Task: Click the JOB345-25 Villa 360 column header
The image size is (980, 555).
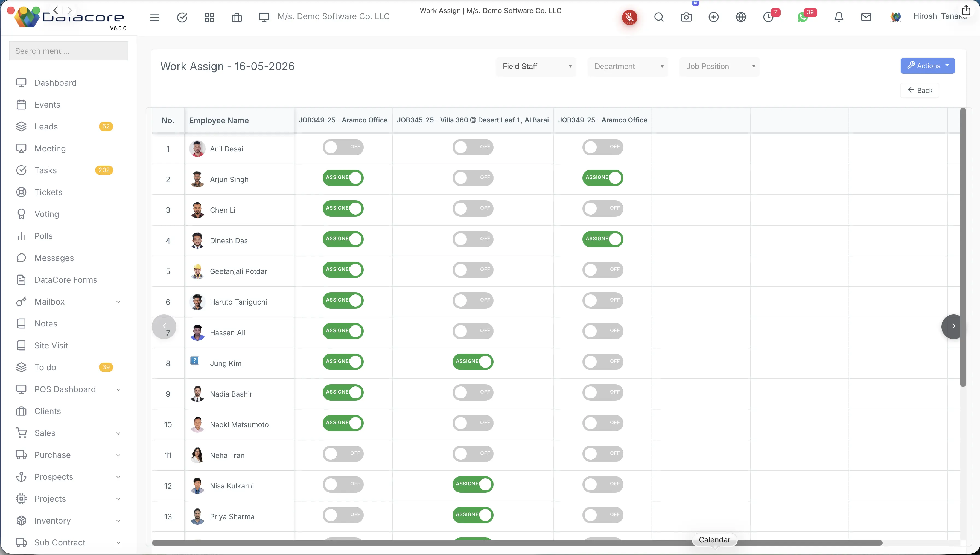Action: tap(473, 120)
